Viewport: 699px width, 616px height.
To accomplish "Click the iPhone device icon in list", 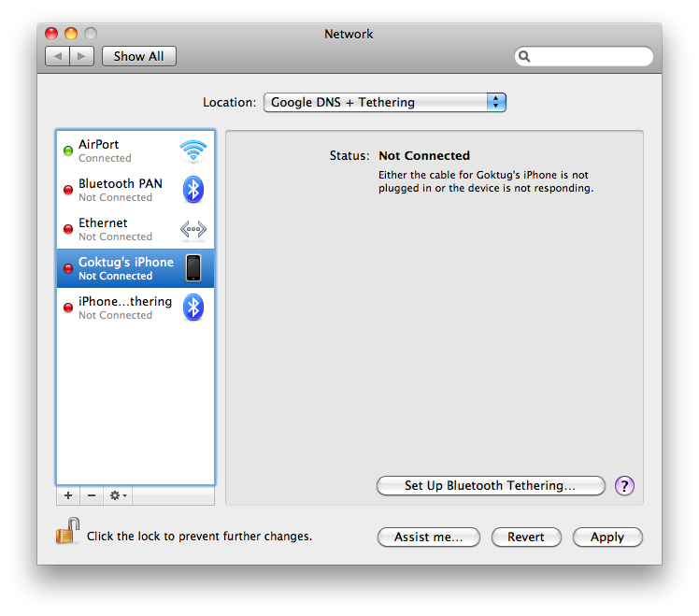I will (193, 268).
